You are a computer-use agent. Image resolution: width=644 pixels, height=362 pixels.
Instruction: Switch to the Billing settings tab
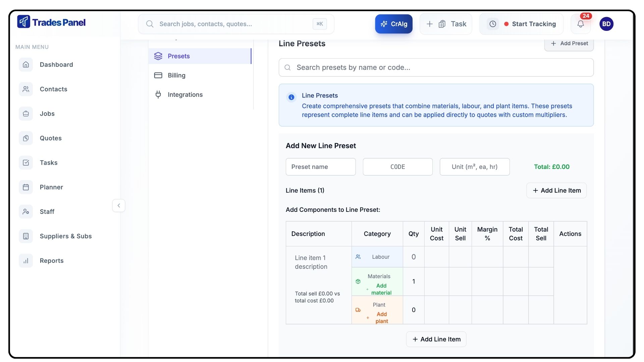(x=176, y=75)
